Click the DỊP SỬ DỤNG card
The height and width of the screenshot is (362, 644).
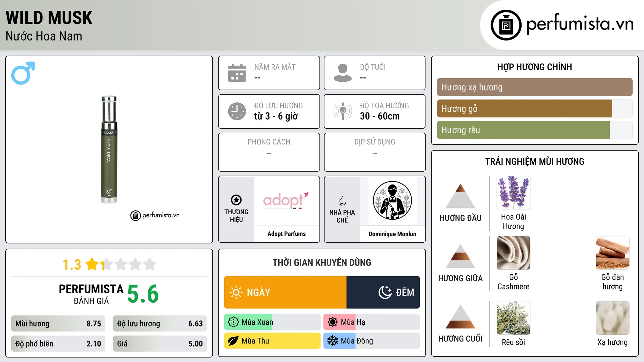375,152
